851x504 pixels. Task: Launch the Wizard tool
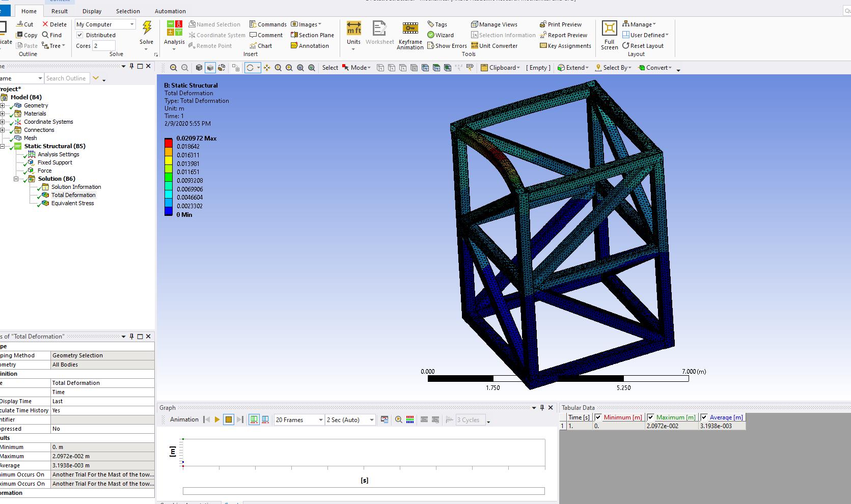click(441, 35)
